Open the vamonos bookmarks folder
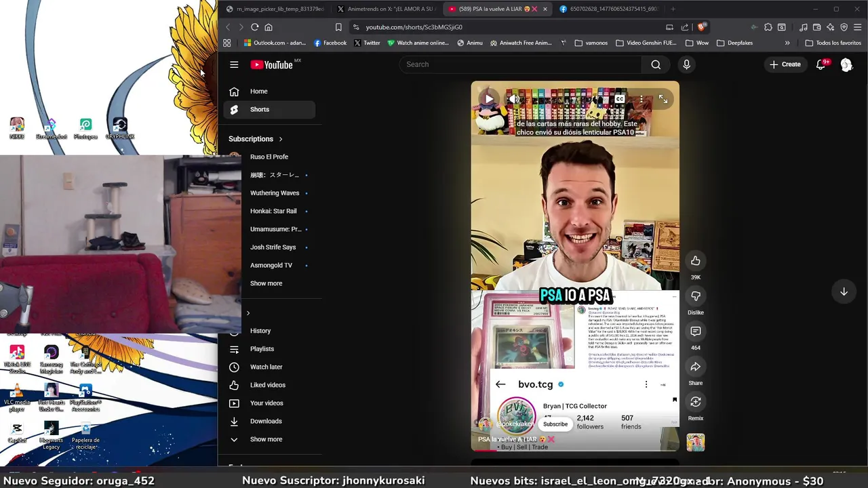Image resolution: width=868 pixels, height=488 pixels. click(x=591, y=43)
